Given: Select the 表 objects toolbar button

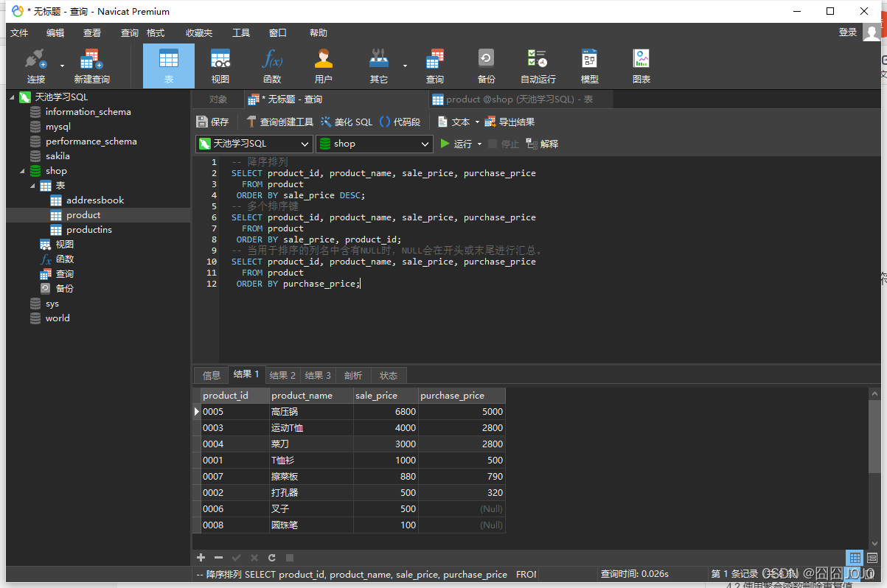Looking at the screenshot, I should coord(169,66).
